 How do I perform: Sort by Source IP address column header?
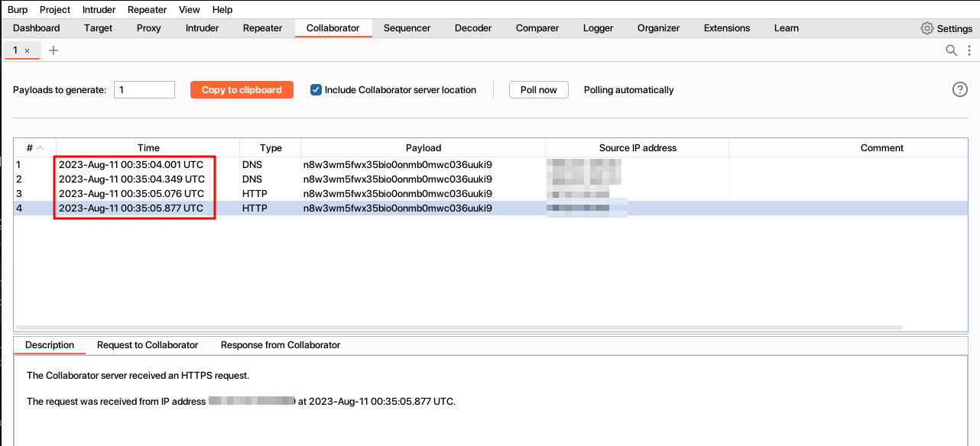638,148
